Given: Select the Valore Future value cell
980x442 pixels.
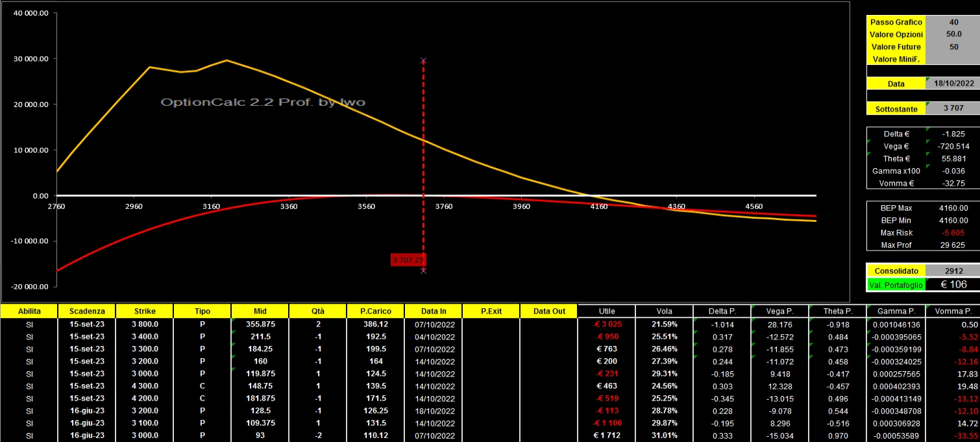Looking at the screenshot, I should [953, 47].
